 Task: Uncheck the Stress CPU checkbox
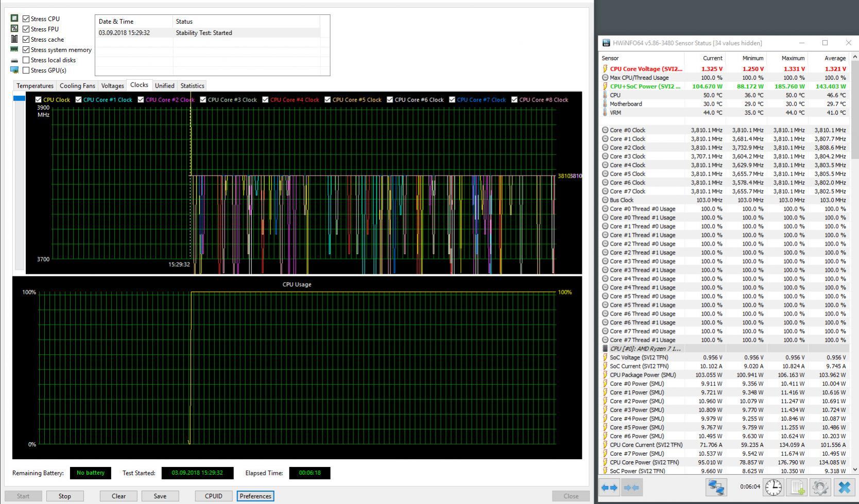point(26,19)
